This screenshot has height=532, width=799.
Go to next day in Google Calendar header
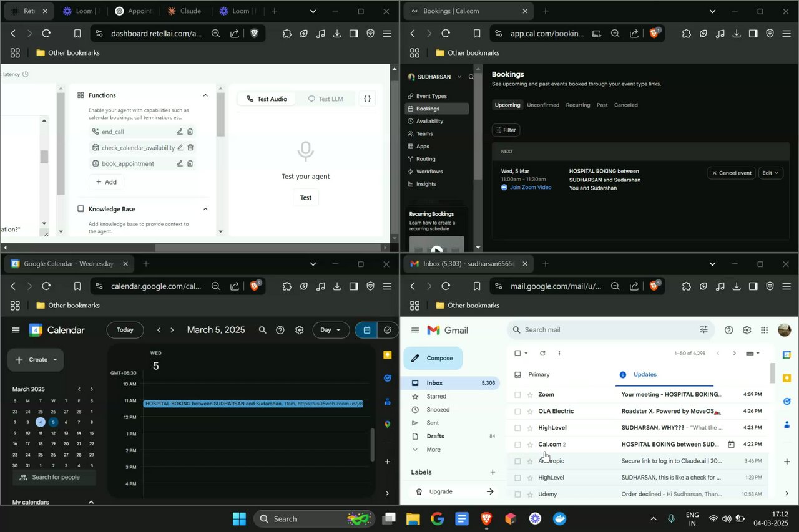click(x=172, y=330)
